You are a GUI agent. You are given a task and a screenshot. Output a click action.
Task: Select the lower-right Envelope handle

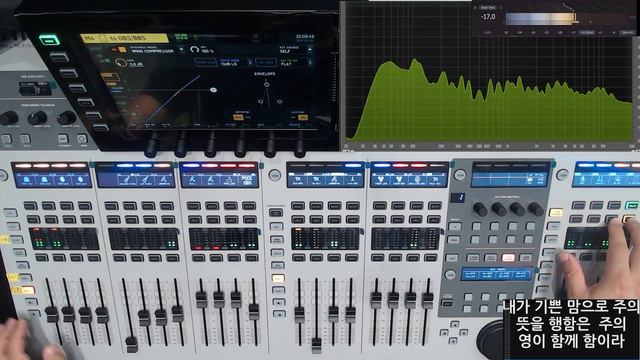tap(280, 102)
